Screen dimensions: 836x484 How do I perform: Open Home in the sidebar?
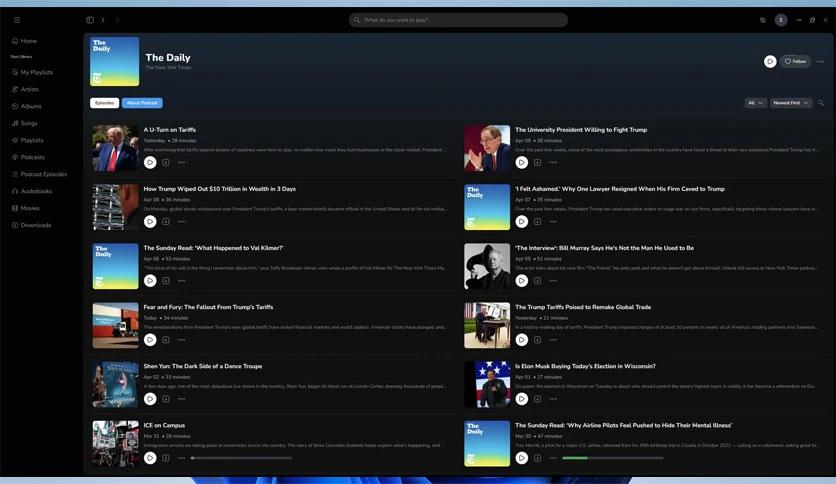25,41
